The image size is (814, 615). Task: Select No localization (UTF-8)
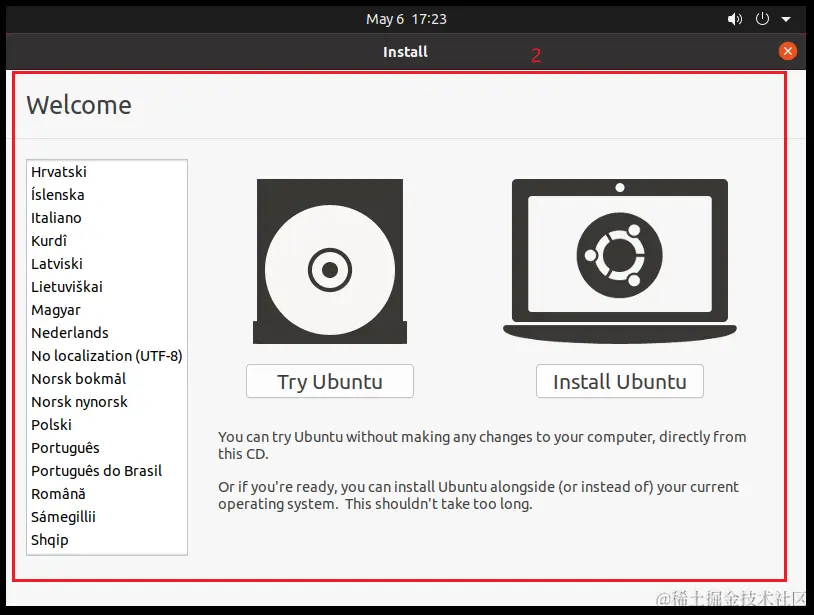(107, 356)
